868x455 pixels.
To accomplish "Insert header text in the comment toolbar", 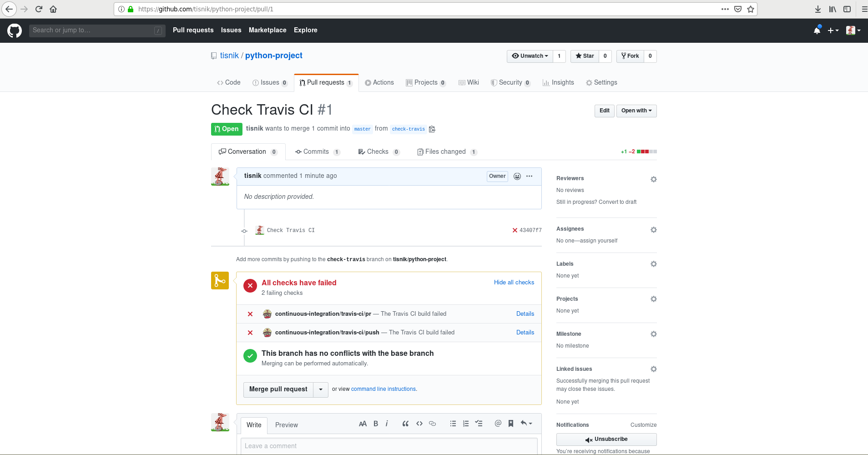I will 363,424.
